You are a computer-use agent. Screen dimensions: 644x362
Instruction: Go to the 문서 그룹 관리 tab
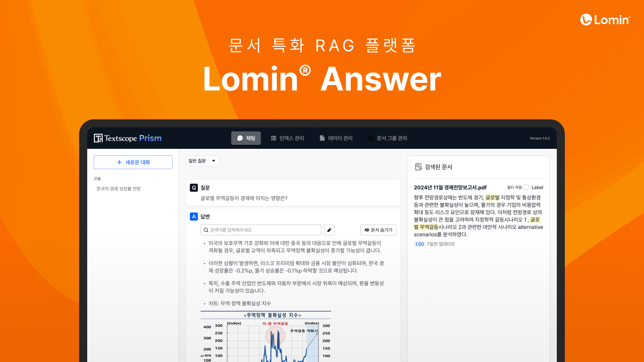[x=387, y=138]
